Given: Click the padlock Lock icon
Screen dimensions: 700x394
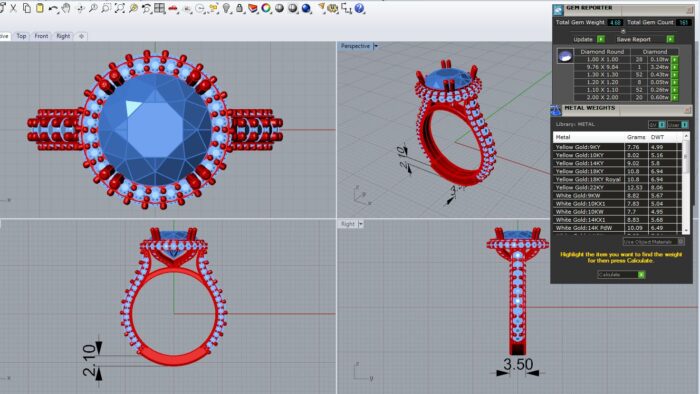Looking at the screenshot, I should 240,8.
